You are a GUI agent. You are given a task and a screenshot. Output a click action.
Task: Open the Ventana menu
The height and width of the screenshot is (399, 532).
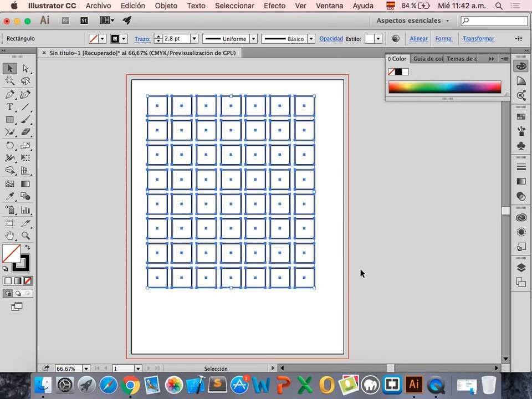(329, 6)
